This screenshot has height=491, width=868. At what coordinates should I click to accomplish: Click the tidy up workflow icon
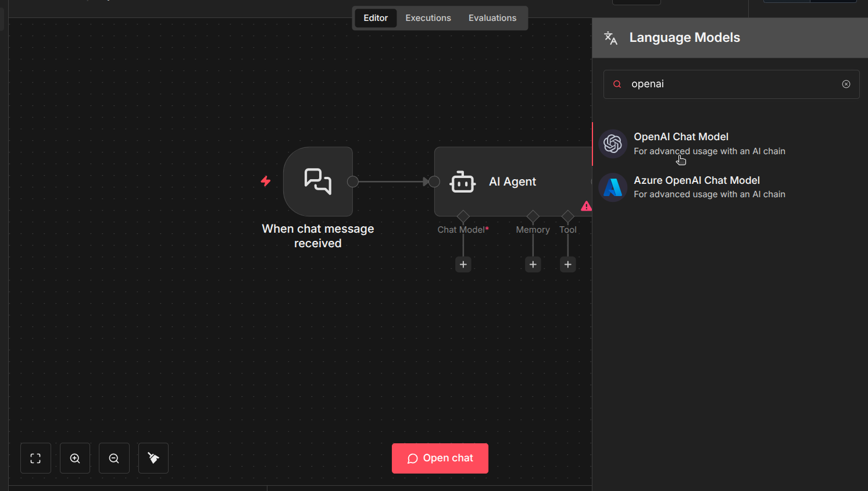coord(153,458)
